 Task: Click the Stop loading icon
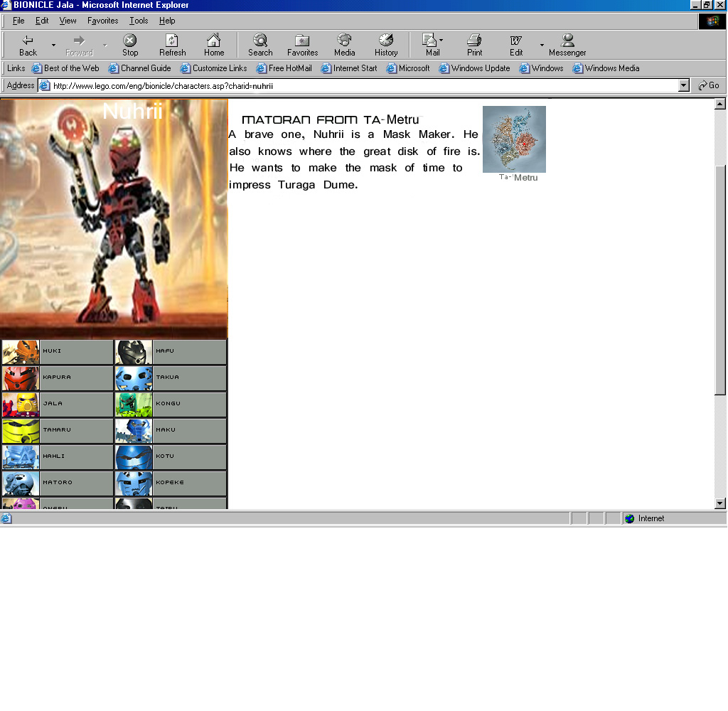click(130, 41)
